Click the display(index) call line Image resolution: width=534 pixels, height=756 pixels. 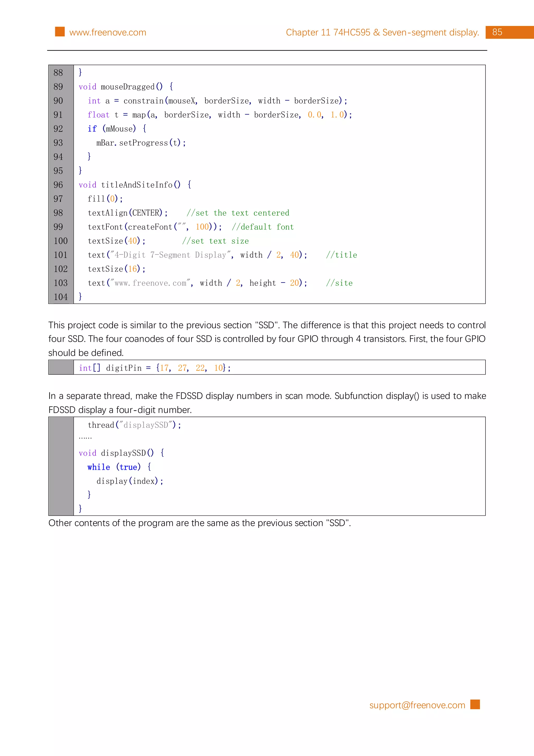[130, 481]
